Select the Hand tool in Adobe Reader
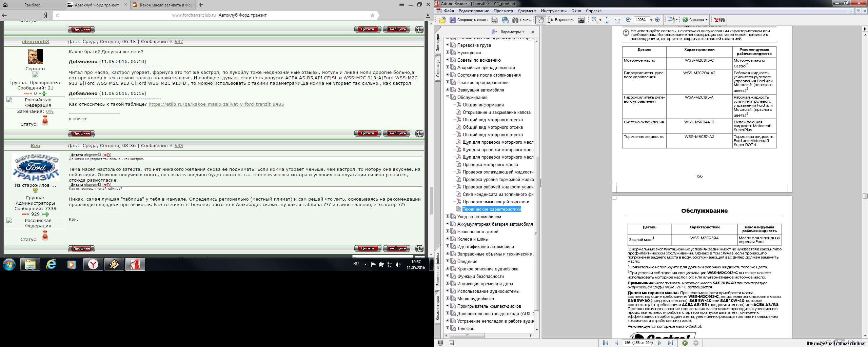868x347 pixels. click(540, 20)
